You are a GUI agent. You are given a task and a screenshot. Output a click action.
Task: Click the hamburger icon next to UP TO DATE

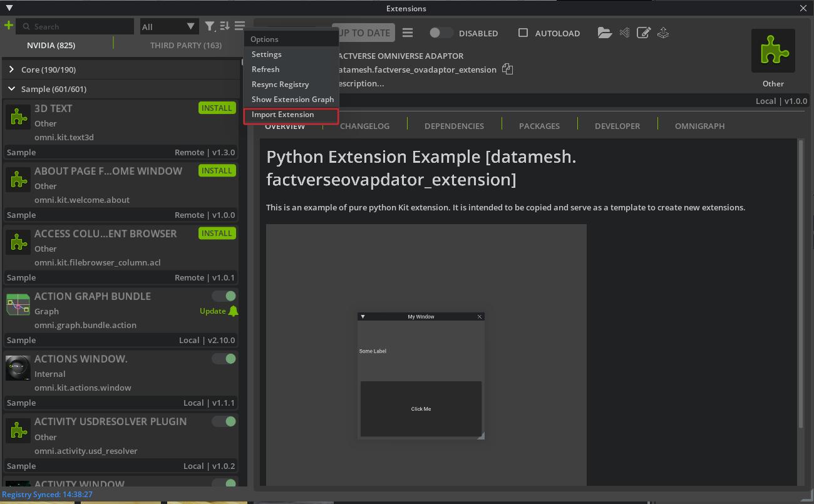coord(408,33)
